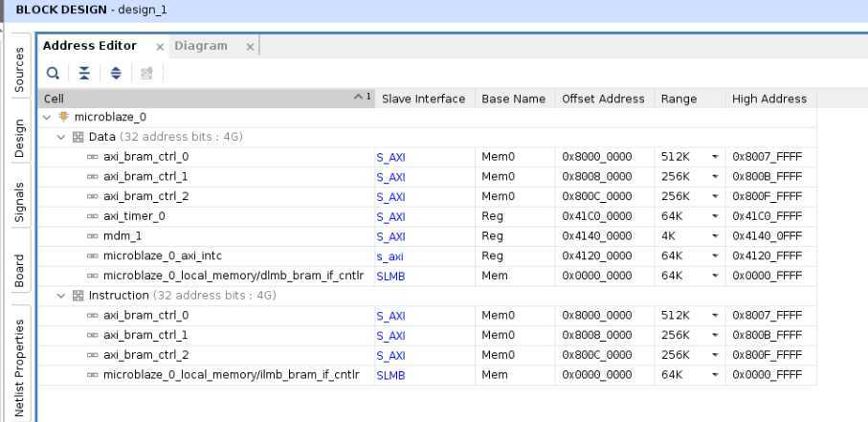Click the Search icon in Address Editor toolbar
The width and height of the screenshot is (868, 422).
[54, 73]
